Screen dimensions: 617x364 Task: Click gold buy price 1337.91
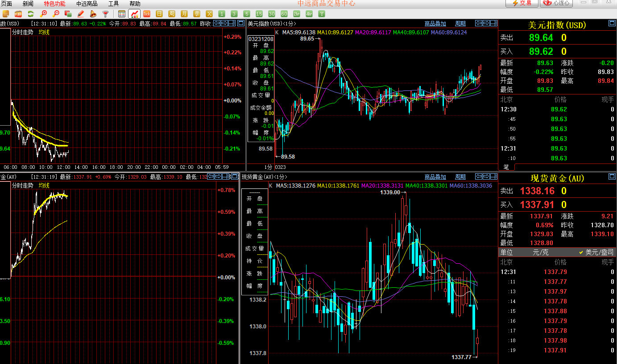[x=537, y=205]
